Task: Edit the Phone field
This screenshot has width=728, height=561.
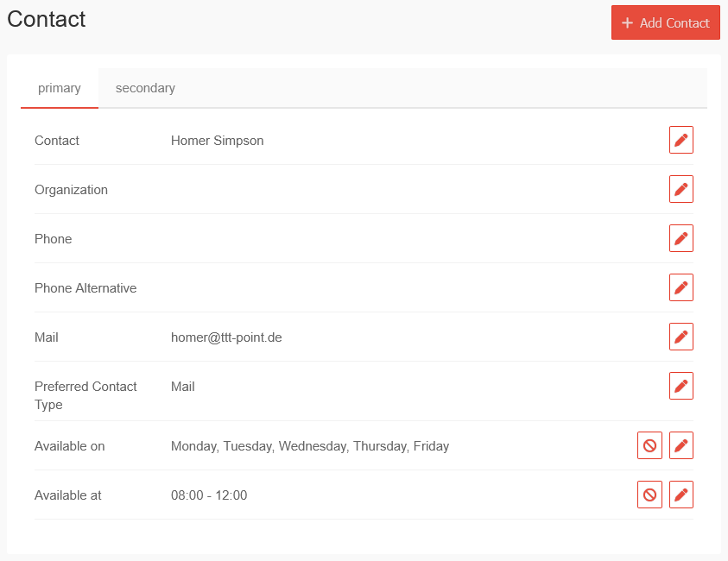Action: [681, 238]
